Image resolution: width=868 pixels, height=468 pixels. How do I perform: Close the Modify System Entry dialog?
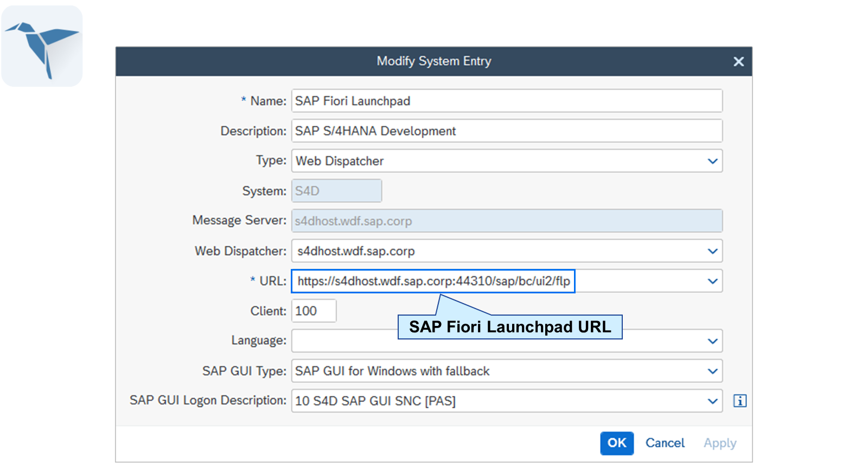coord(738,62)
